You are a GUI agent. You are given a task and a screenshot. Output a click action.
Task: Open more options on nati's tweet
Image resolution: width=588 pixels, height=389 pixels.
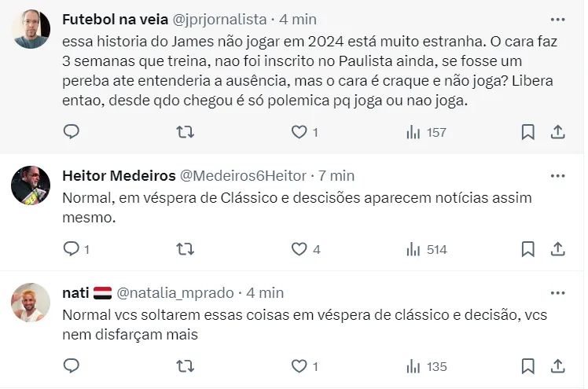(557, 292)
